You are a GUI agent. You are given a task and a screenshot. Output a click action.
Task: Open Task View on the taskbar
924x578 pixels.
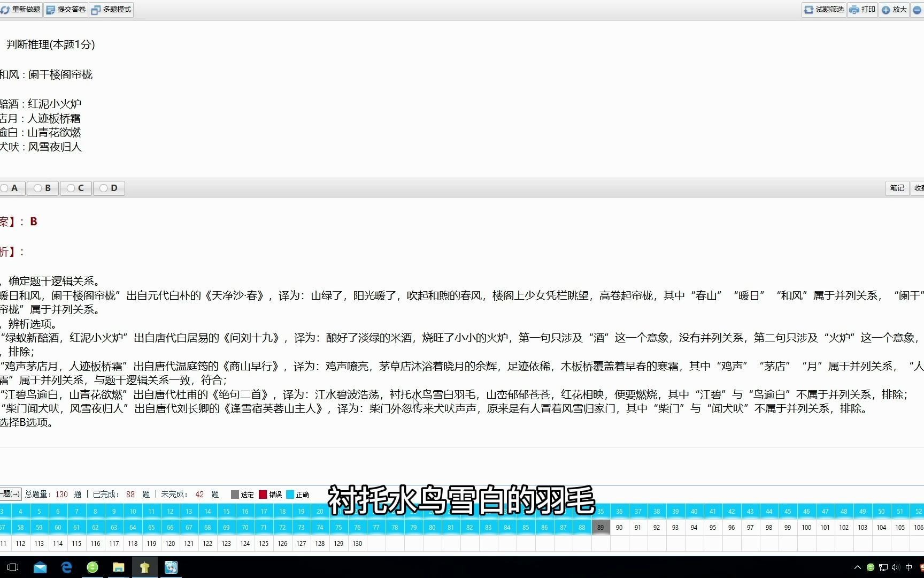(13, 567)
